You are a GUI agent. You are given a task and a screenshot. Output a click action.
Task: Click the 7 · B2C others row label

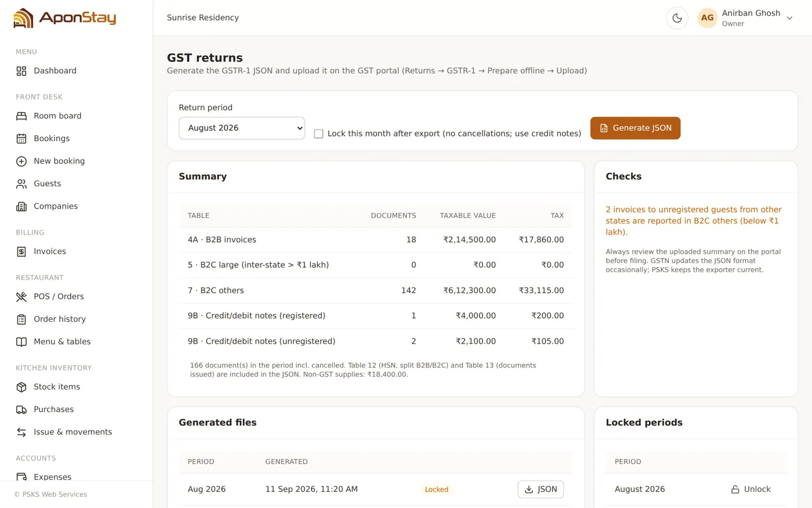click(x=216, y=290)
